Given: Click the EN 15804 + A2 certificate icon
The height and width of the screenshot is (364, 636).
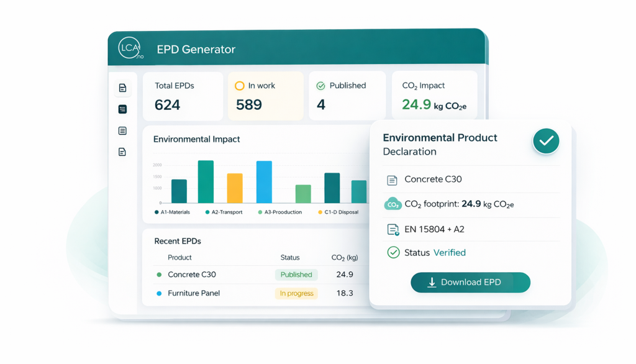Looking at the screenshot, I should point(393,230).
